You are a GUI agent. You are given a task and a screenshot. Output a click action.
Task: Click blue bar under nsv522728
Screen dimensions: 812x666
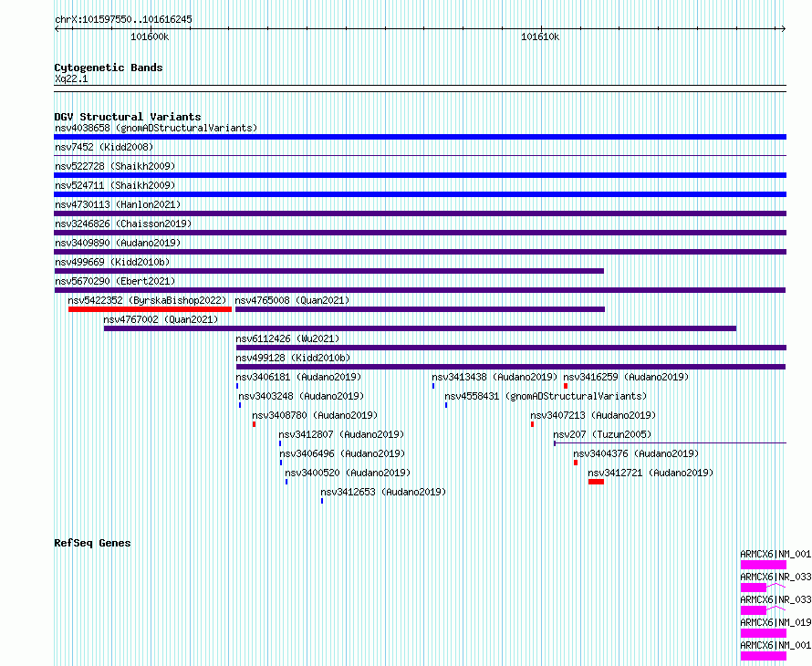point(420,175)
